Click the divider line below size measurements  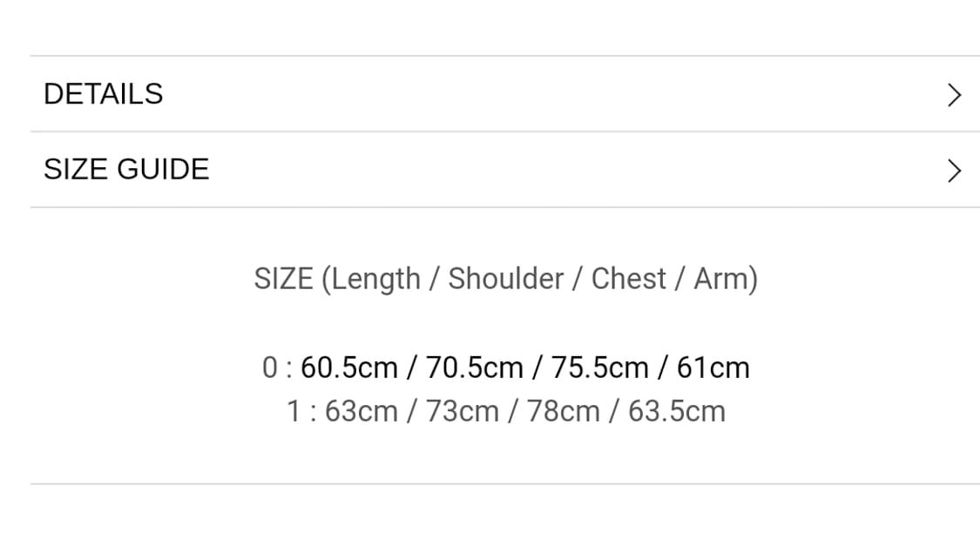pos(505,484)
